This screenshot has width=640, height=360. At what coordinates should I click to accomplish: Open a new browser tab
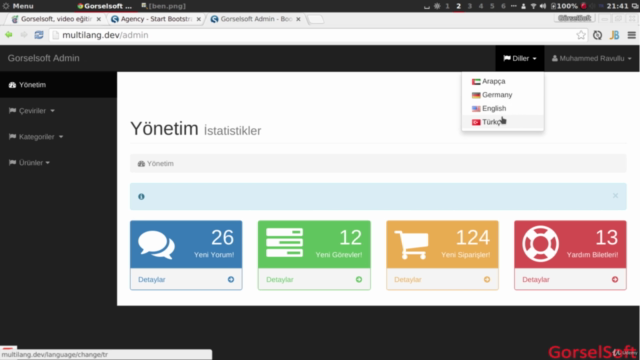click(x=315, y=19)
